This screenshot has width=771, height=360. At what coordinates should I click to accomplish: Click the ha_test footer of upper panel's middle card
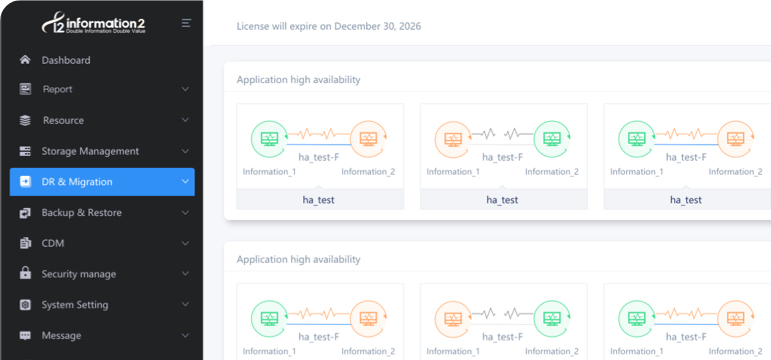504,200
